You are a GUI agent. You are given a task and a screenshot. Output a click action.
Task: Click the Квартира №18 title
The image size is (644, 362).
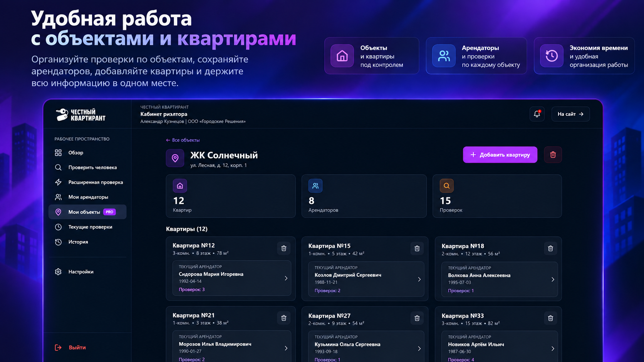coord(463,246)
